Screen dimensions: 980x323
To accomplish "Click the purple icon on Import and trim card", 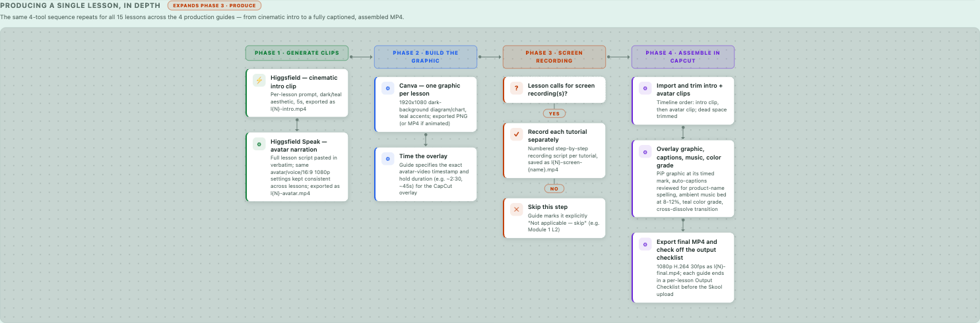I will coord(645,88).
